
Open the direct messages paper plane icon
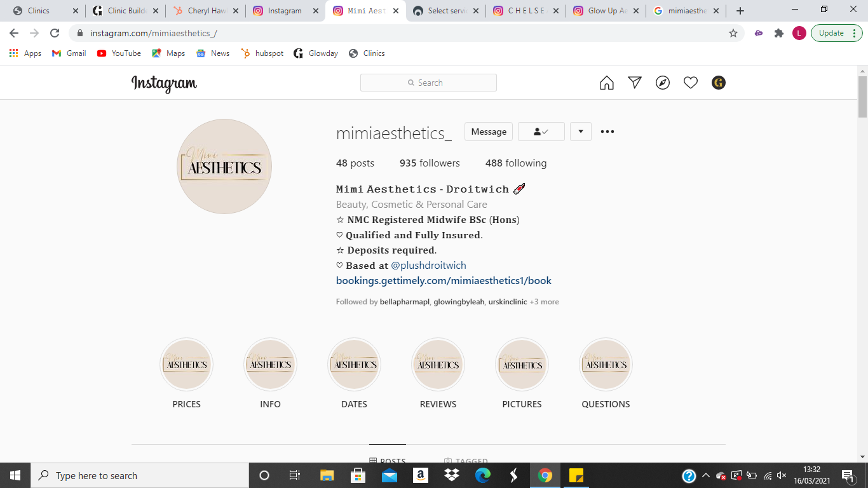coord(635,83)
